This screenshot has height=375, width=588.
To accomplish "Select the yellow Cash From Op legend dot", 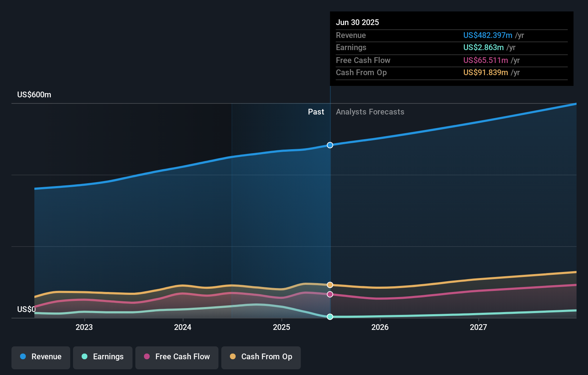I will point(233,357).
